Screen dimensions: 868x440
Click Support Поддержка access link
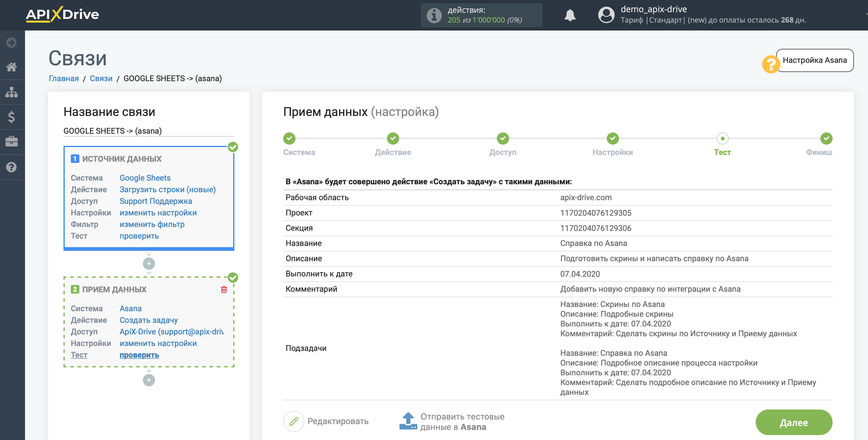pyautogui.click(x=156, y=201)
